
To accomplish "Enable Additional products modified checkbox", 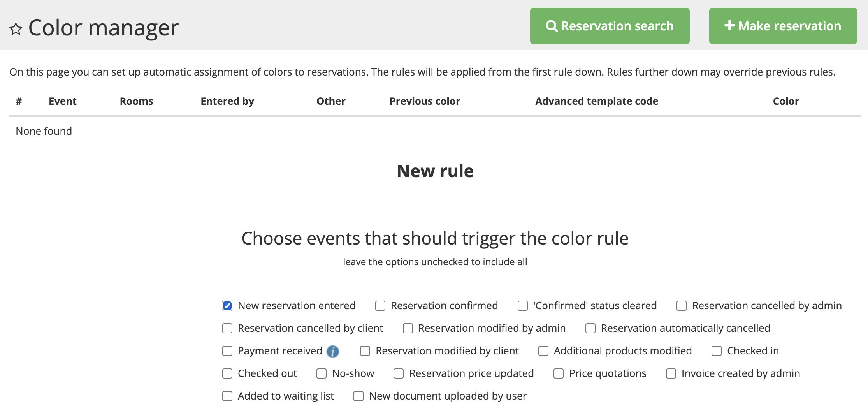I will click(543, 351).
